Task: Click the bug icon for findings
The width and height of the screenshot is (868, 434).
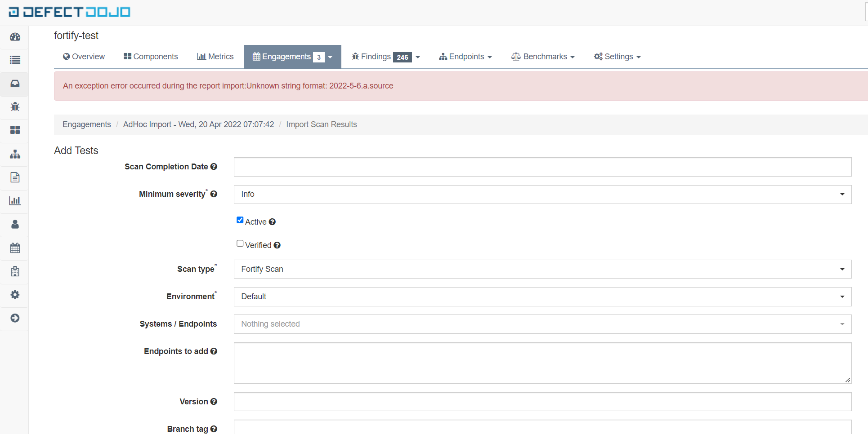Action: 15,107
